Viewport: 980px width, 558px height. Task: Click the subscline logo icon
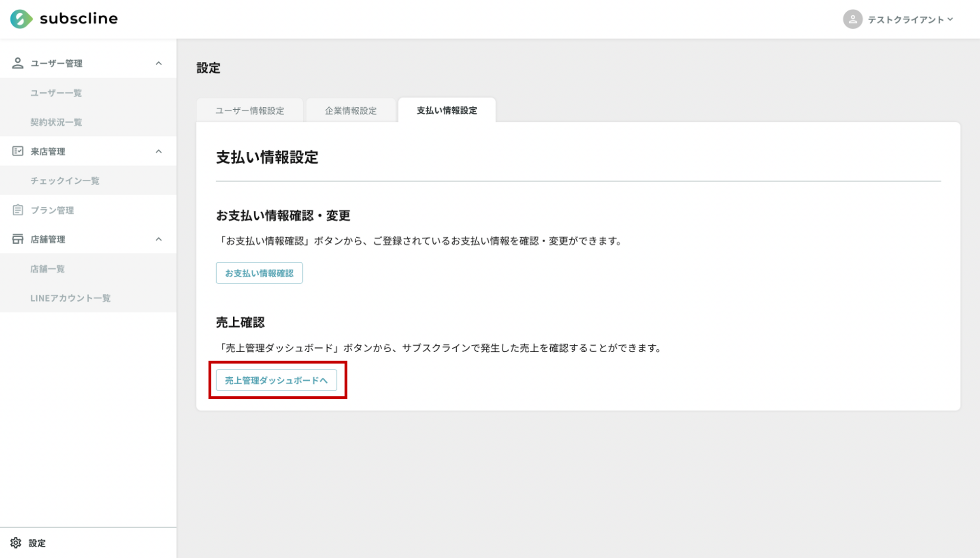pyautogui.click(x=21, y=19)
